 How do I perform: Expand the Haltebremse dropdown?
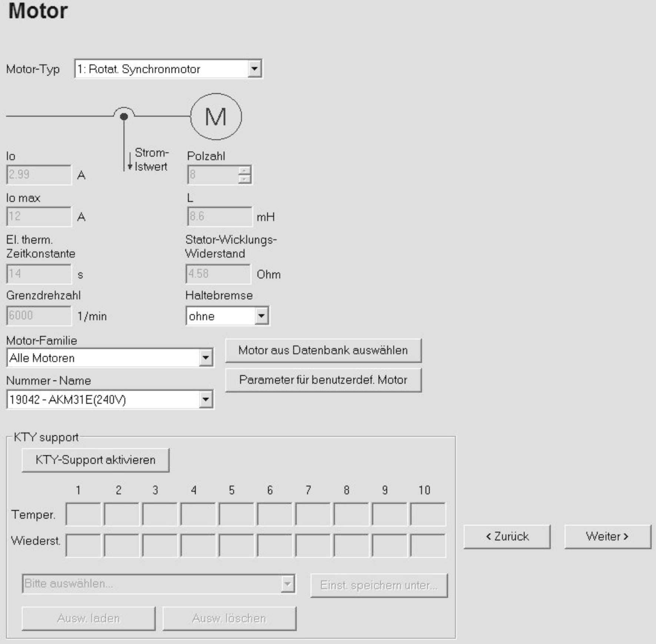(261, 316)
